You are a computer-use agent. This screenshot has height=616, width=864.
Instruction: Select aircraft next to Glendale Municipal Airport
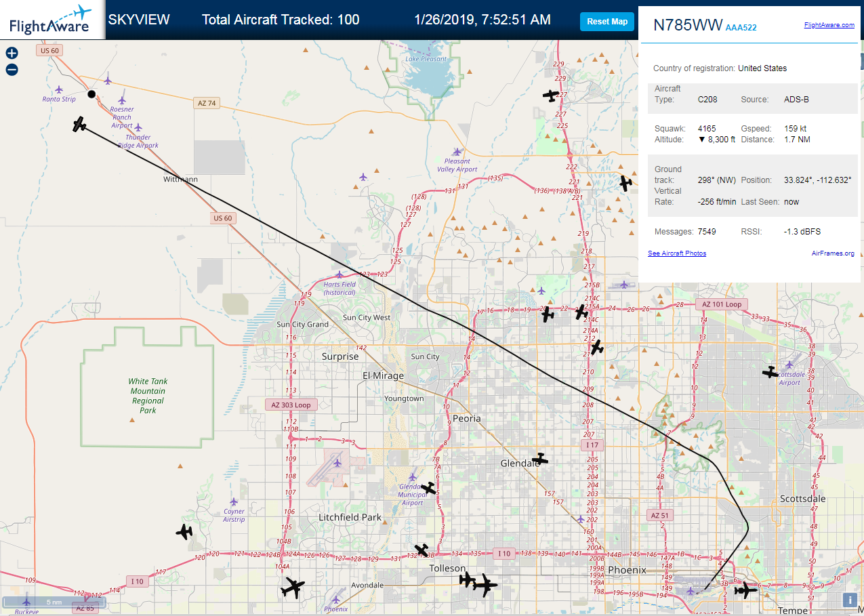pyautogui.click(x=428, y=488)
